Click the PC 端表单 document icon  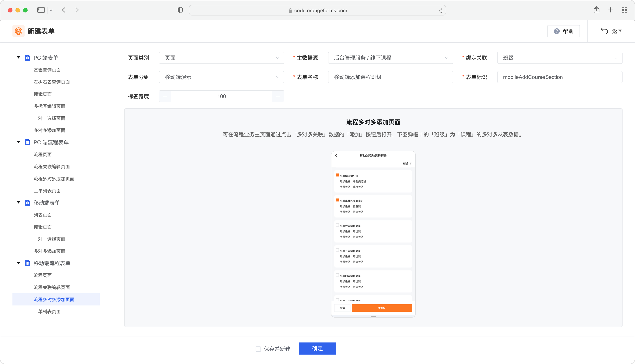[28, 58]
